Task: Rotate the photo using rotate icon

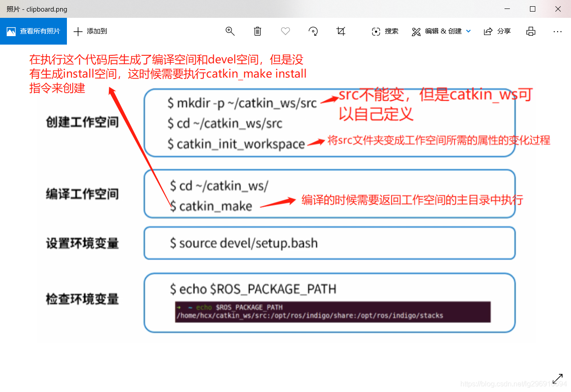Action: pyautogui.click(x=313, y=31)
